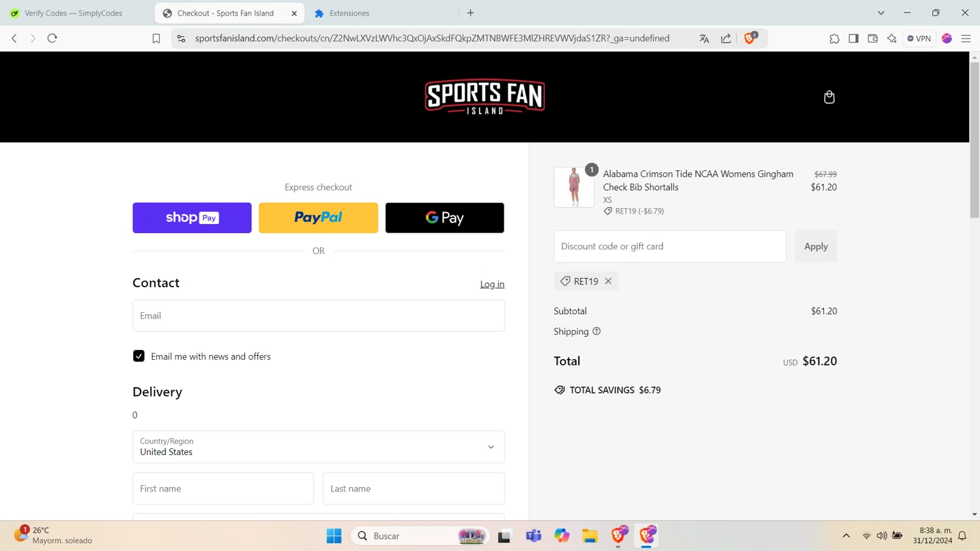Pay with PayPal
This screenshot has width=980, height=551.
point(318,217)
